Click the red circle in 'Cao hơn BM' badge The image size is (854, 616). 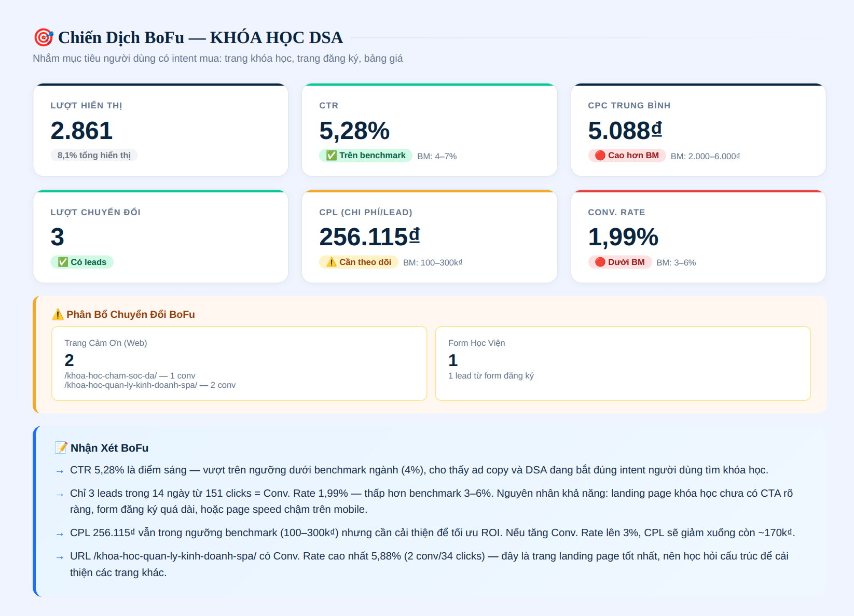600,156
